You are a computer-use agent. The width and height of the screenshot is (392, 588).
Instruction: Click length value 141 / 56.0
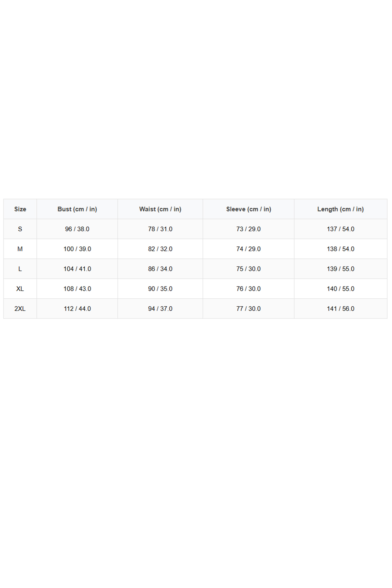(x=340, y=309)
